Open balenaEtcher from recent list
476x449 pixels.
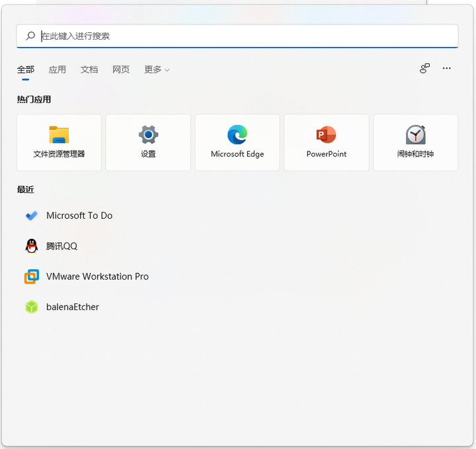click(x=73, y=307)
